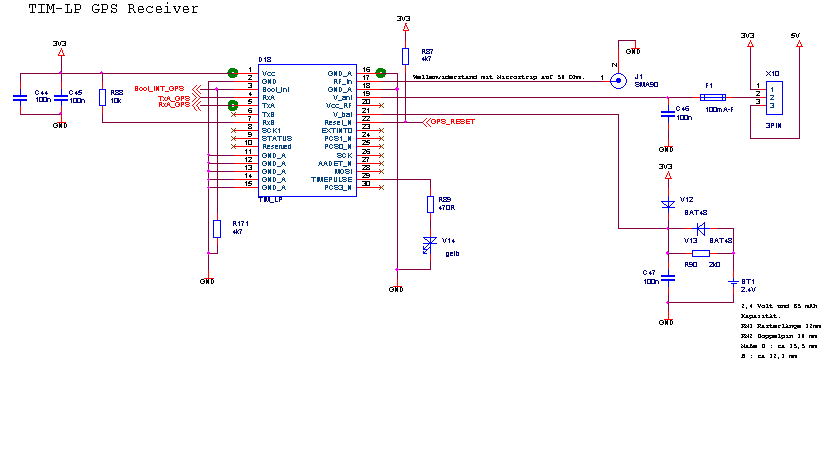Select the V12 BAT48 diode symbol
Image resolution: width=827 pixels, height=458 pixels.
click(x=668, y=204)
